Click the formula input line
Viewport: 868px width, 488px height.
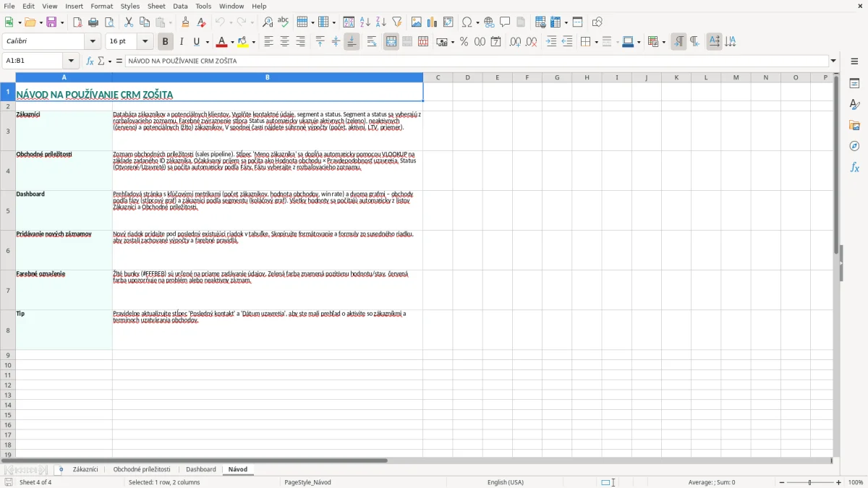(477, 61)
